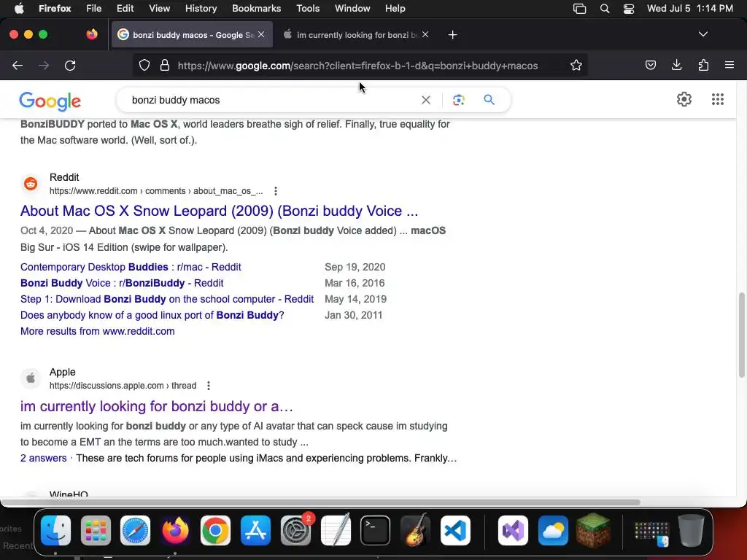
Task: Open Google quick settings gear
Action: point(684,99)
